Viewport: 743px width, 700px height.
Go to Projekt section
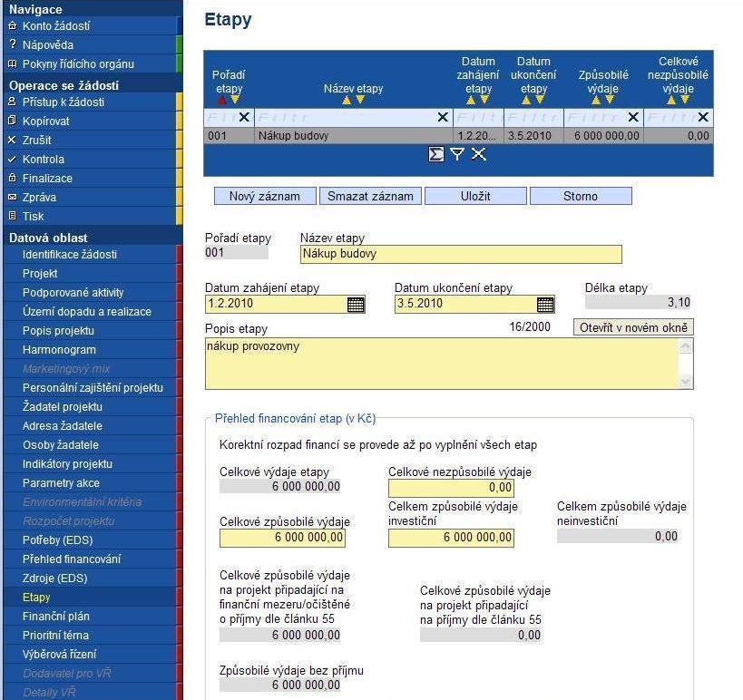click(90, 273)
